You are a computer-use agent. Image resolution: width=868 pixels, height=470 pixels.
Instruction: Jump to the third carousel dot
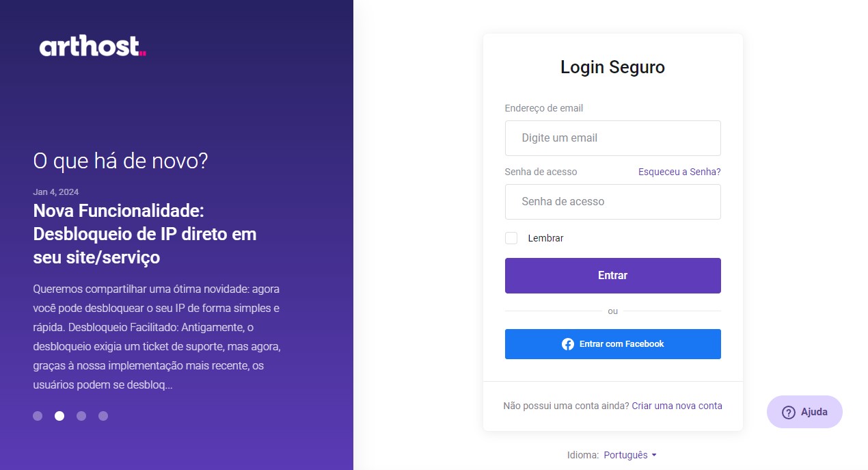coord(81,416)
